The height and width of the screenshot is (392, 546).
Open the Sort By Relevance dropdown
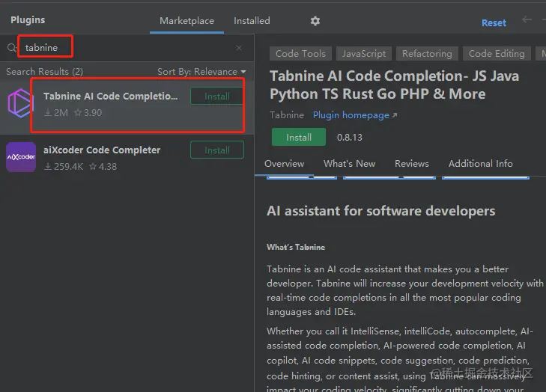201,72
